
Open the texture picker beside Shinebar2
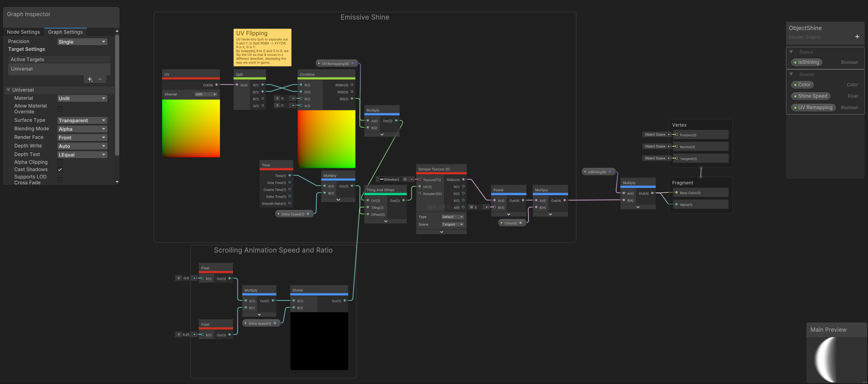coord(405,179)
